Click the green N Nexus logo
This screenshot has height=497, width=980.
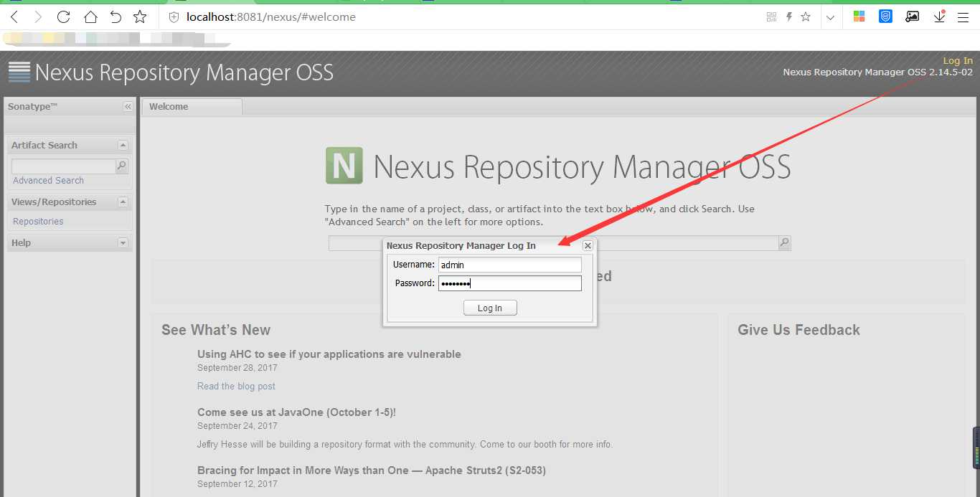(x=344, y=166)
